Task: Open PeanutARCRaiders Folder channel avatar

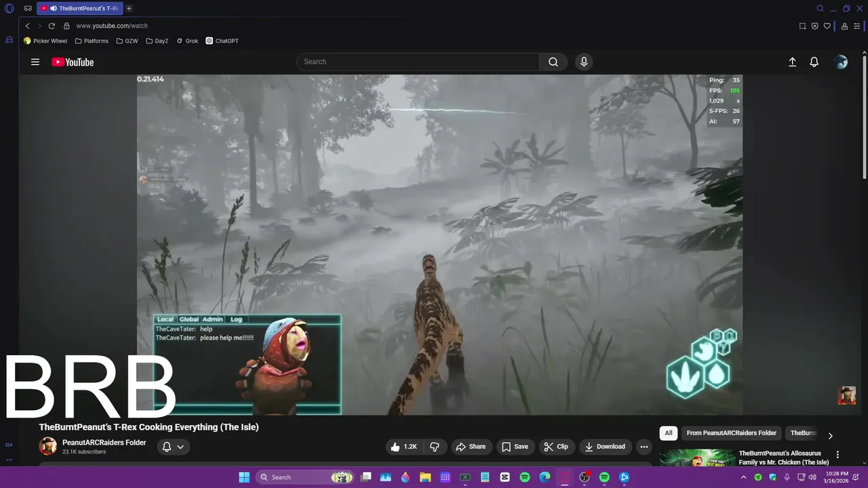Action: [47, 446]
